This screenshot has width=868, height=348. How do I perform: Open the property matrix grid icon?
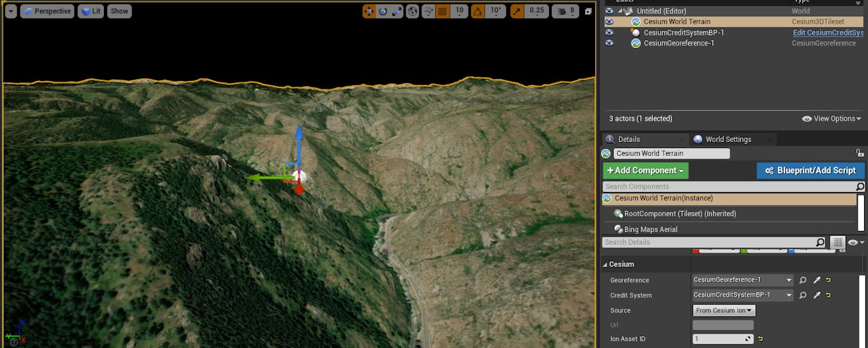(837, 242)
